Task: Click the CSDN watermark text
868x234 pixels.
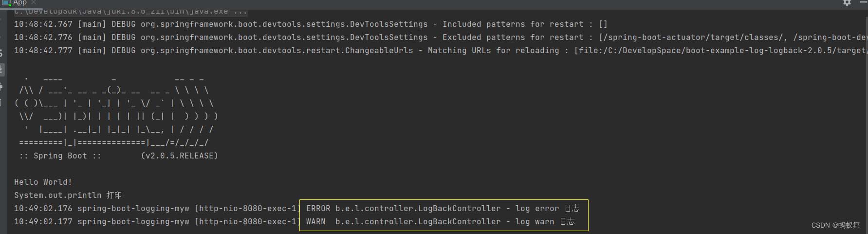Action: (x=835, y=225)
